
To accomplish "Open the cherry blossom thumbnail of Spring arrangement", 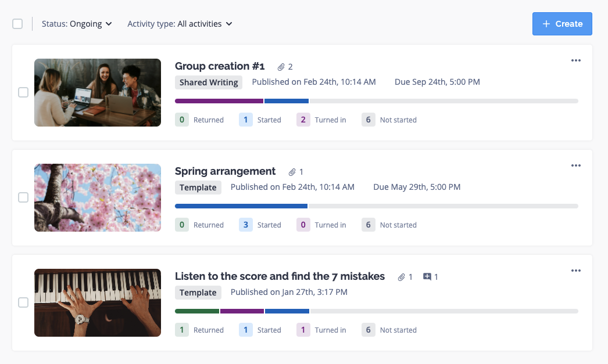I will (98, 197).
